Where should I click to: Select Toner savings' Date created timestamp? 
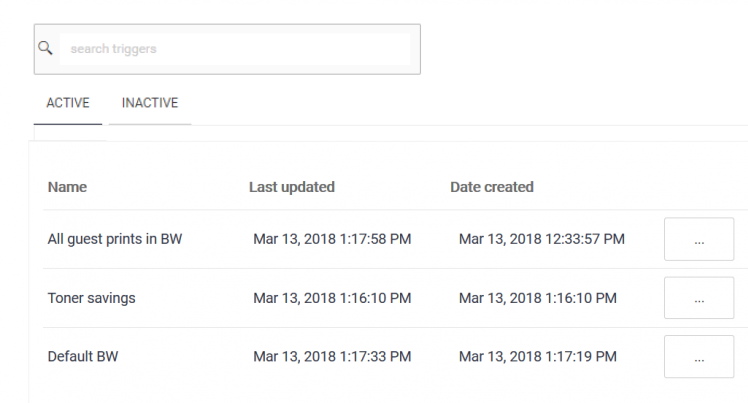pos(537,298)
